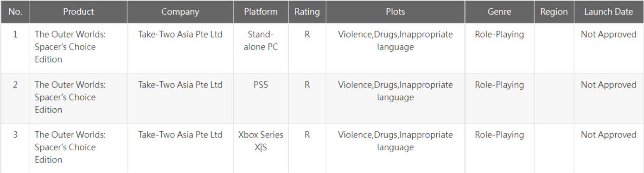
Task: Click the Region column header
Action: point(554,12)
